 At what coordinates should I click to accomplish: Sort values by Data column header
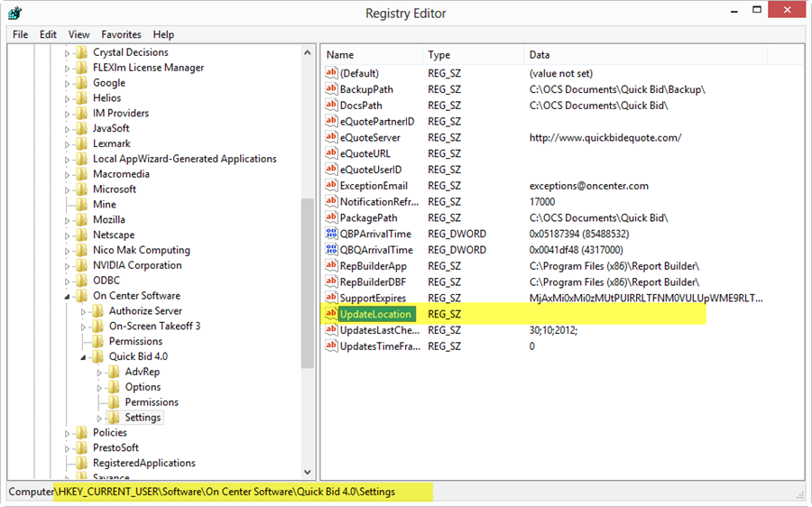point(646,54)
